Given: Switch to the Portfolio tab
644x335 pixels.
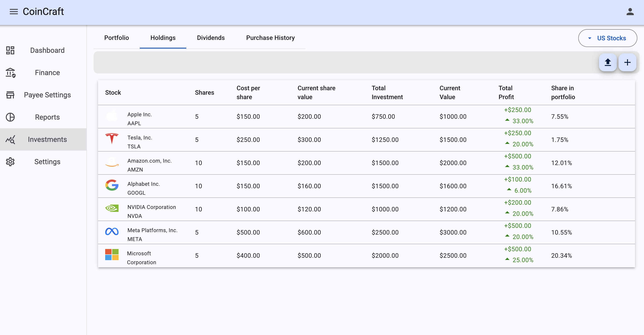Looking at the screenshot, I should point(117,38).
